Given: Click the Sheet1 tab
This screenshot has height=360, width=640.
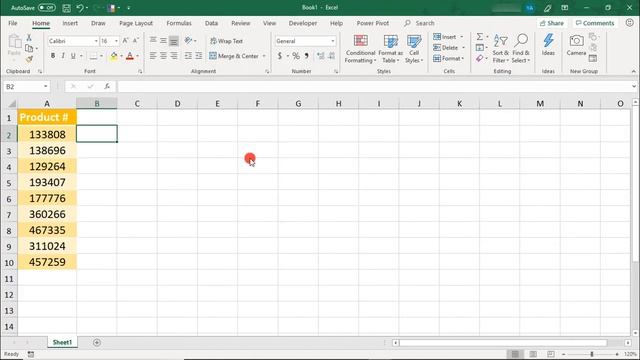Looking at the screenshot, I should 62,342.
